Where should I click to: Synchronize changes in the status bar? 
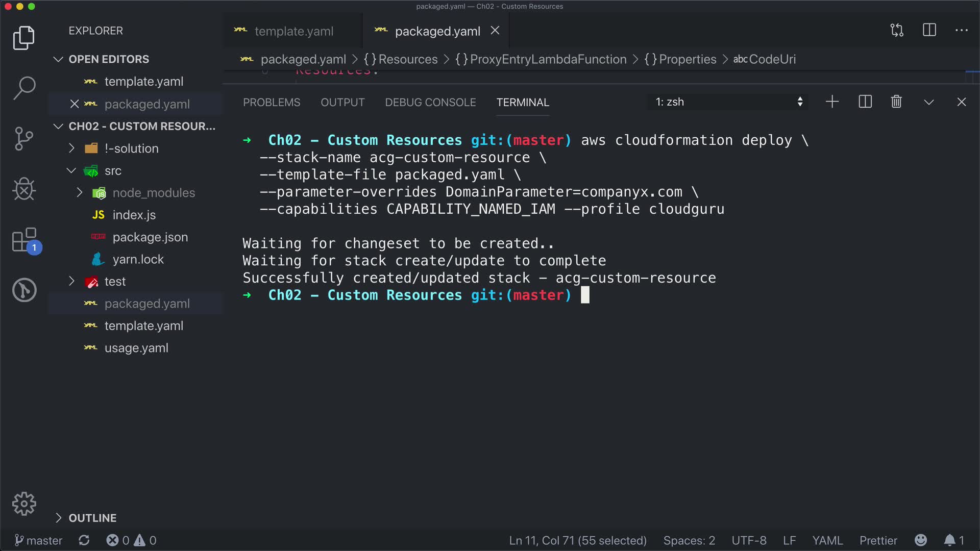pos(84,540)
